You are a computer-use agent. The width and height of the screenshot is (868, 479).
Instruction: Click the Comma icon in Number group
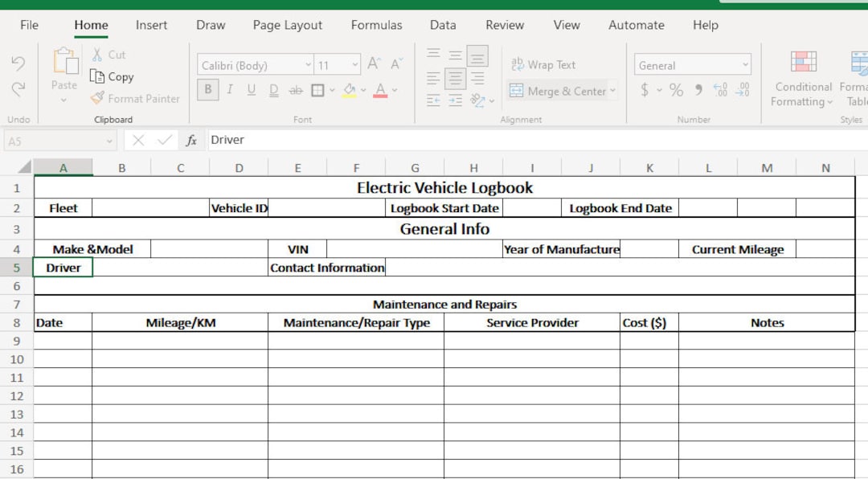point(699,90)
